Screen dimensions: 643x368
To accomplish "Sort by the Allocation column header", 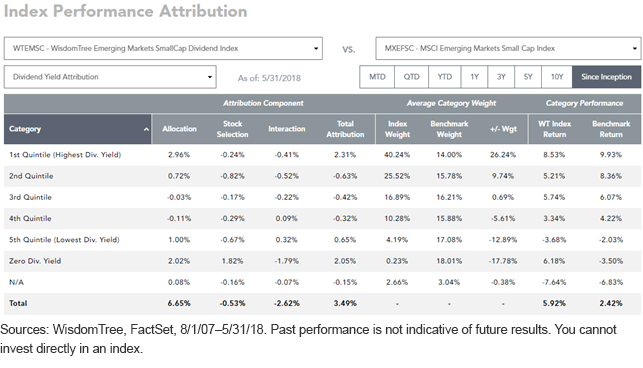I will point(179,129).
